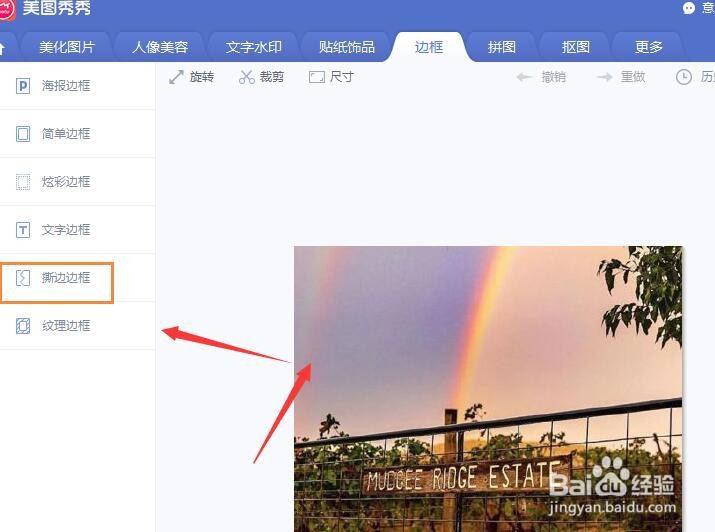Switch to the 美化图片 tab

click(67, 47)
